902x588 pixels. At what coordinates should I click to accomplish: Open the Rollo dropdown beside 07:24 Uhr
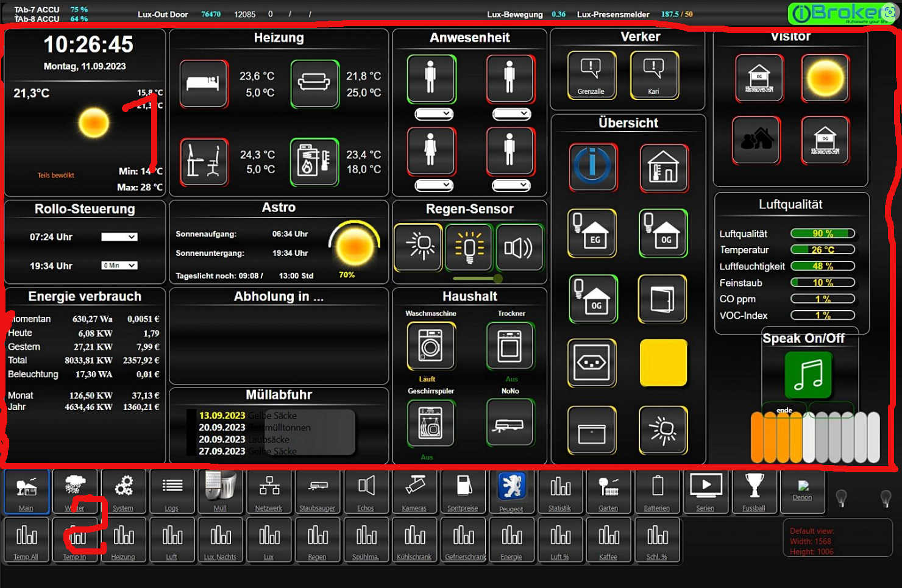pyautogui.click(x=119, y=237)
